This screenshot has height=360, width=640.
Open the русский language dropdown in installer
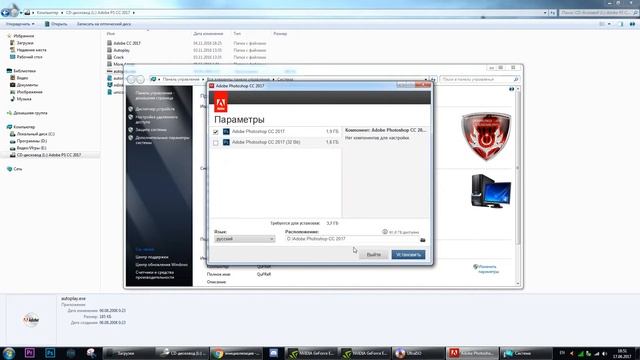coord(244,239)
